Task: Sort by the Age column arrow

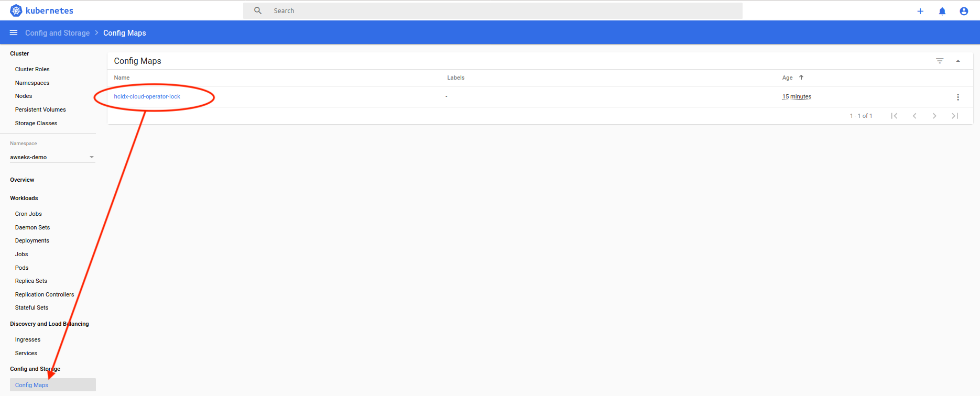Action: click(801, 78)
